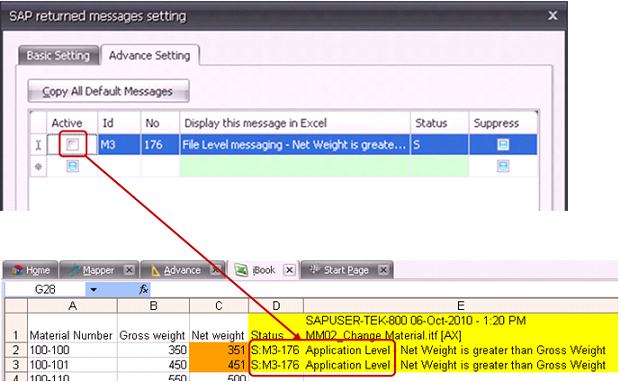Click the Name Box showing G28

tap(45, 289)
